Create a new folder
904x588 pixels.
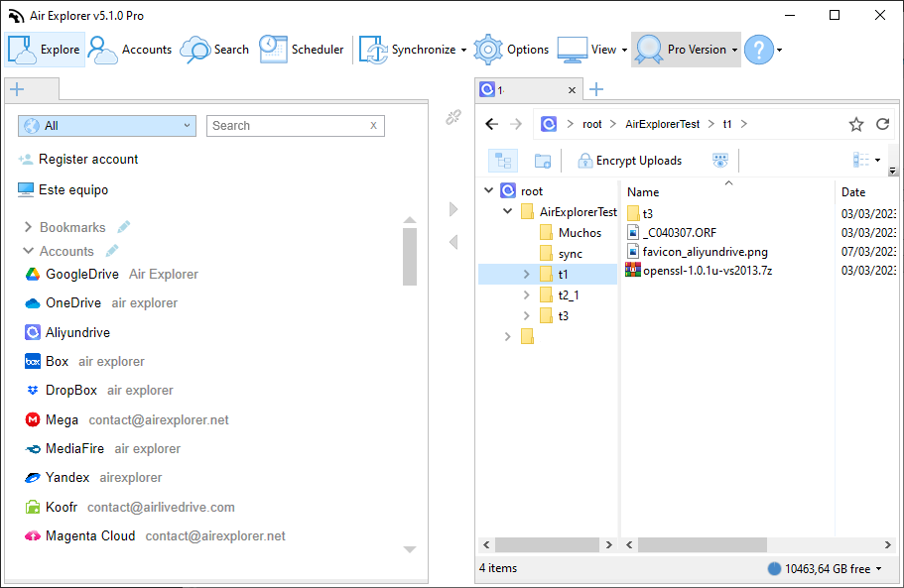(x=543, y=161)
